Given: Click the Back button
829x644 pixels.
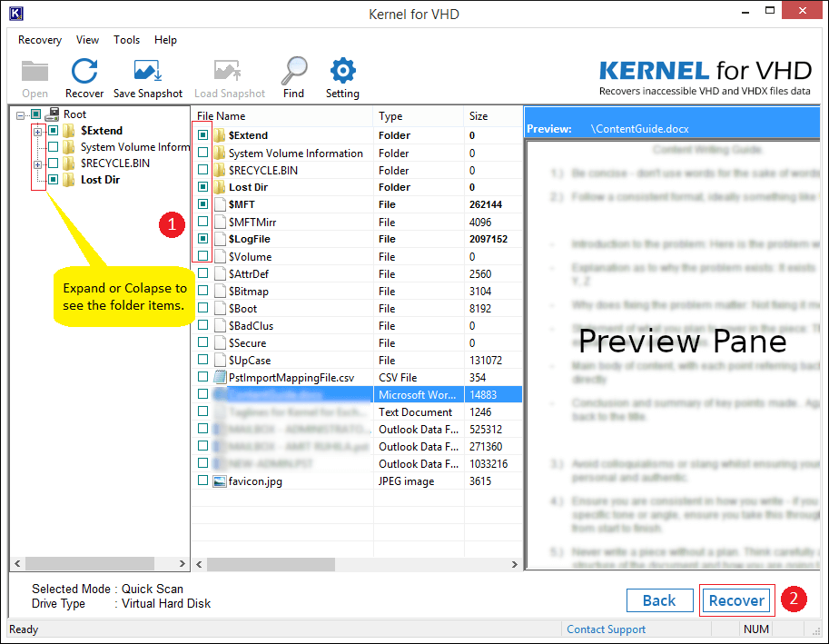Looking at the screenshot, I should 660,600.
